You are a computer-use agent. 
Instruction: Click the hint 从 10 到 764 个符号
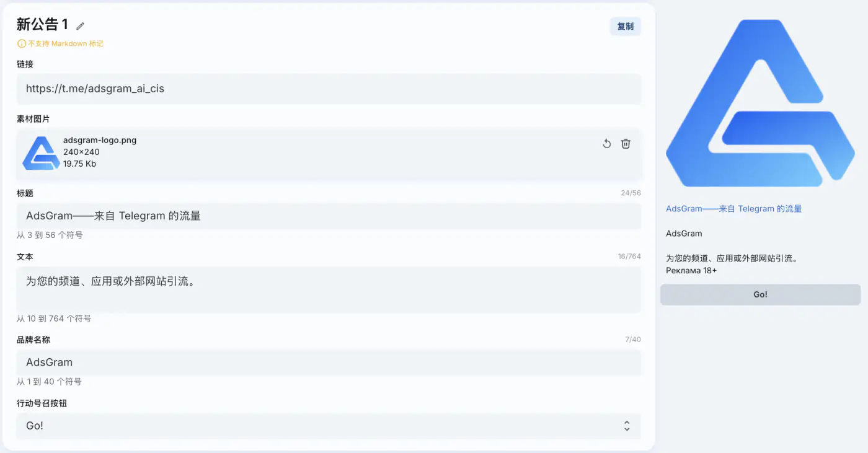pos(54,319)
